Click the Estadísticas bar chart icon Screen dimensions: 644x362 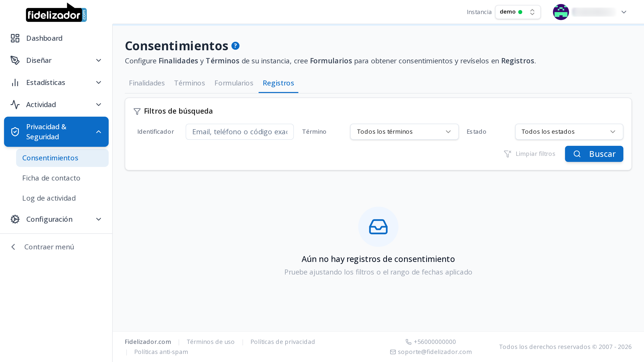click(15, 82)
